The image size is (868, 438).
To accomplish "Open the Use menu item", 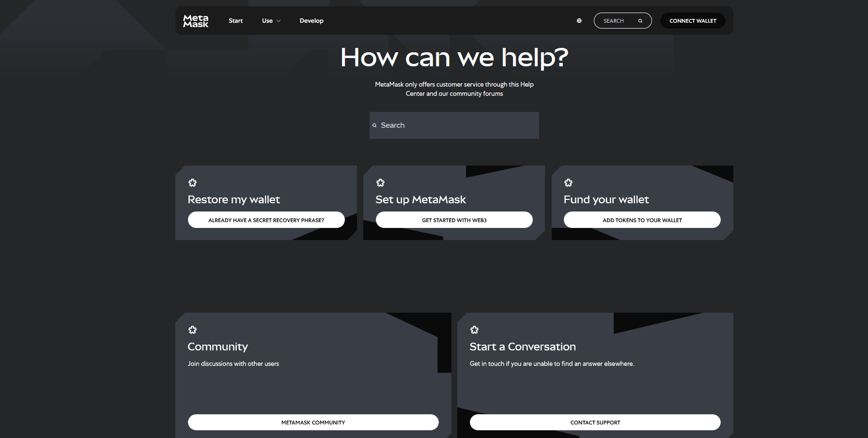I will pyautogui.click(x=267, y=21).
